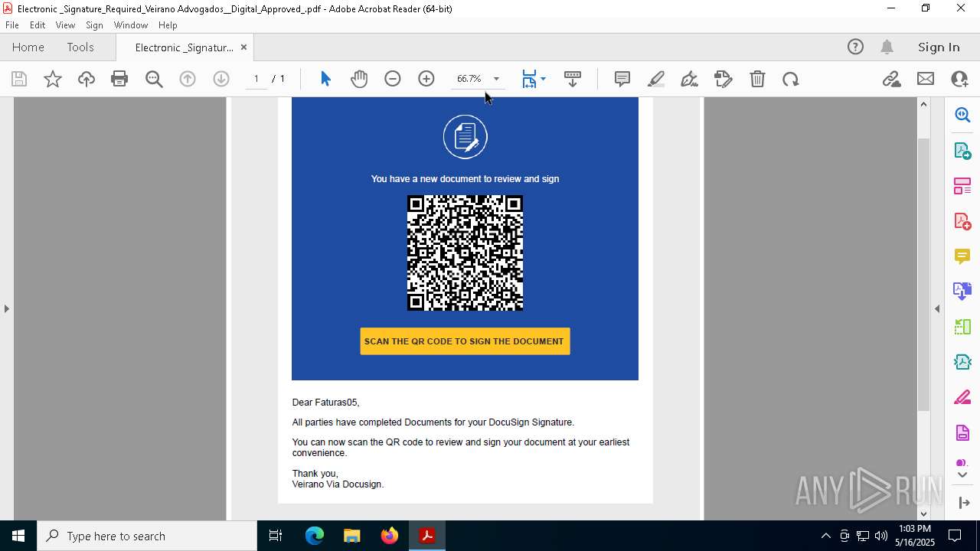Image resolution: width=980 pixels, height=551 pixels.
Task: Upload the file to cloud storage
Action: pyautogui.click(x=87, y=79)
